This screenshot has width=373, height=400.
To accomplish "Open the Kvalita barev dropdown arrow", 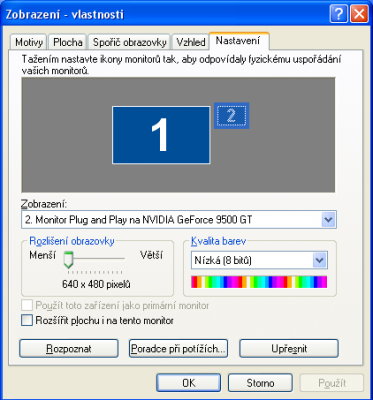I will (320, 260).
